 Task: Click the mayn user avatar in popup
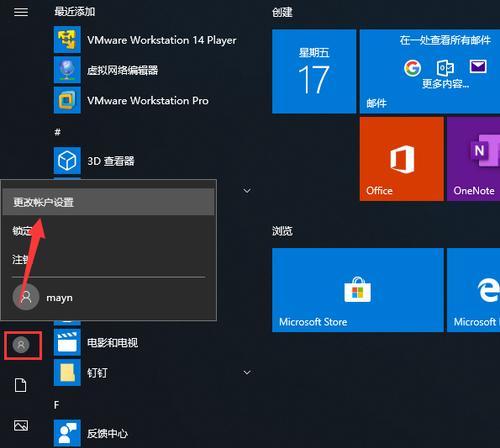26,297
